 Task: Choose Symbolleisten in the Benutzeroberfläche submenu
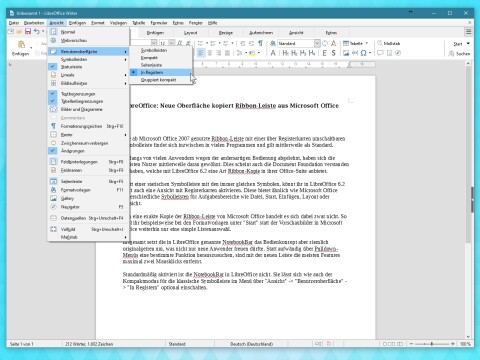tap(161, 50)
